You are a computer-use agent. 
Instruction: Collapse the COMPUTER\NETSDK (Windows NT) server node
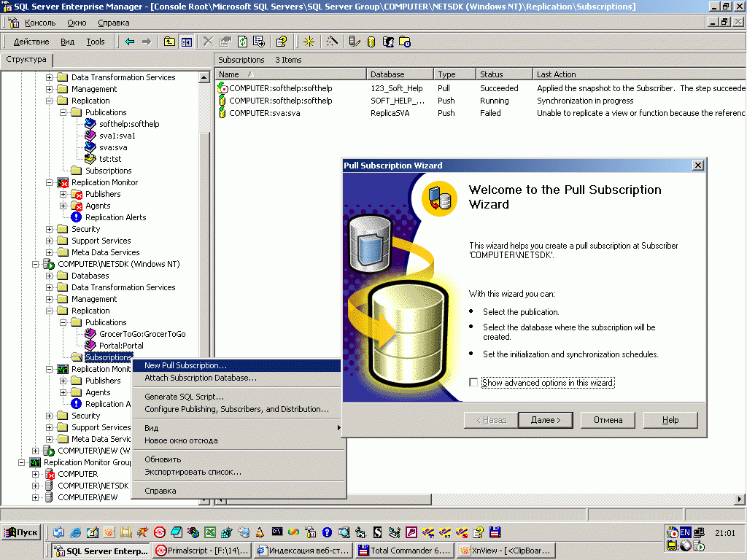tap(35, 264)
